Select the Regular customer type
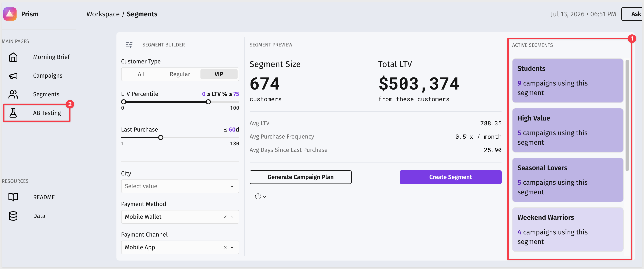644x269 pixels. coord(180,74)
